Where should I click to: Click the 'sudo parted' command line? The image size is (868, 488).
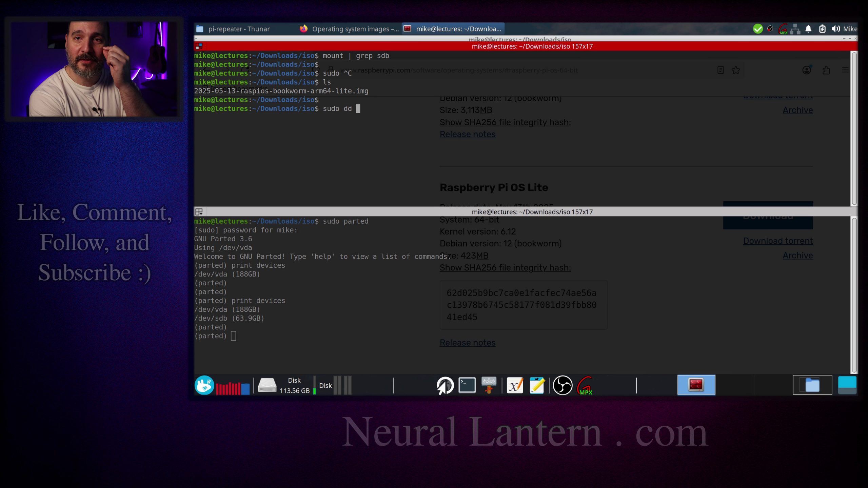pyautogui.click(x=281, y=221)
